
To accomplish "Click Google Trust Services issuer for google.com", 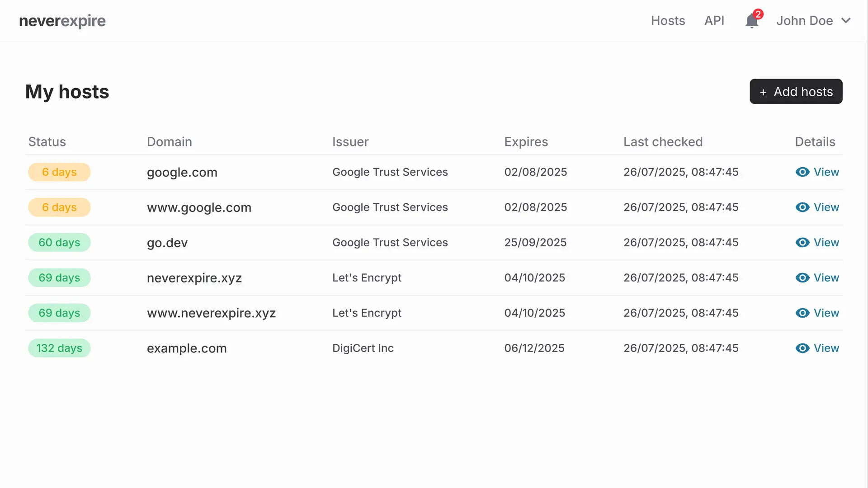I will coord(390,172).
